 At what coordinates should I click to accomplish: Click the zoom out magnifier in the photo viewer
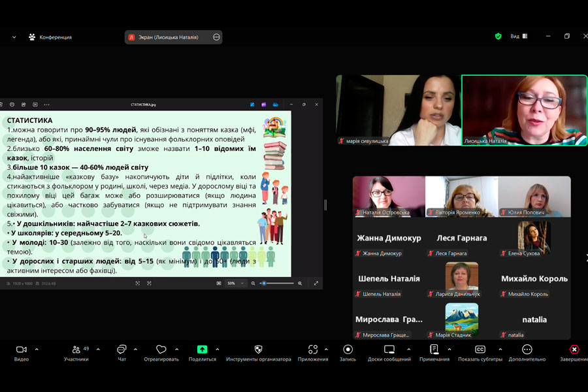click(x=253, y=284)
